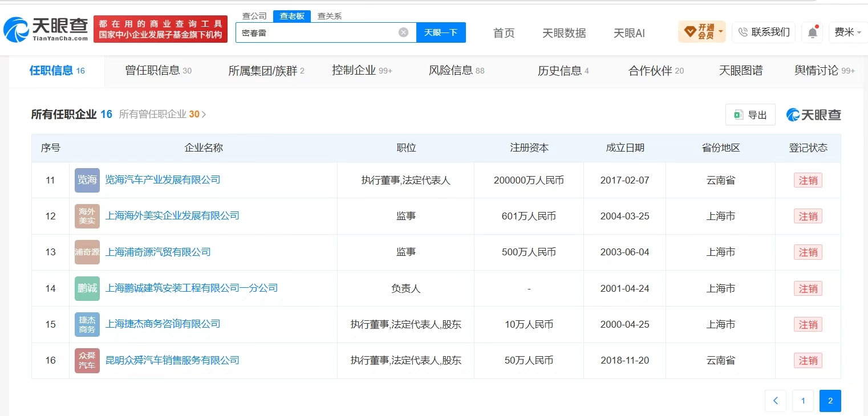Click the 众舜汽车 company logo icon
Image resolution: width=868 pixels, height=416 pixels.
coord(87,361)
